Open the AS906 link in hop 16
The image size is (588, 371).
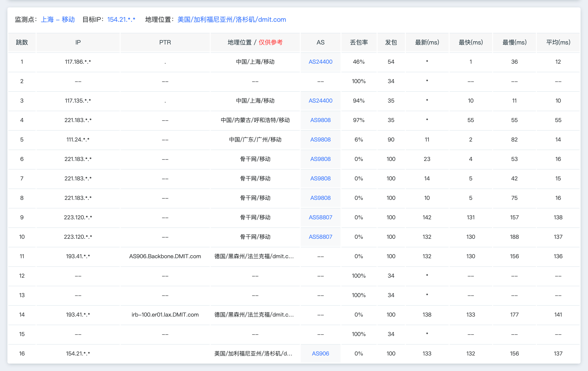[320, 354]
